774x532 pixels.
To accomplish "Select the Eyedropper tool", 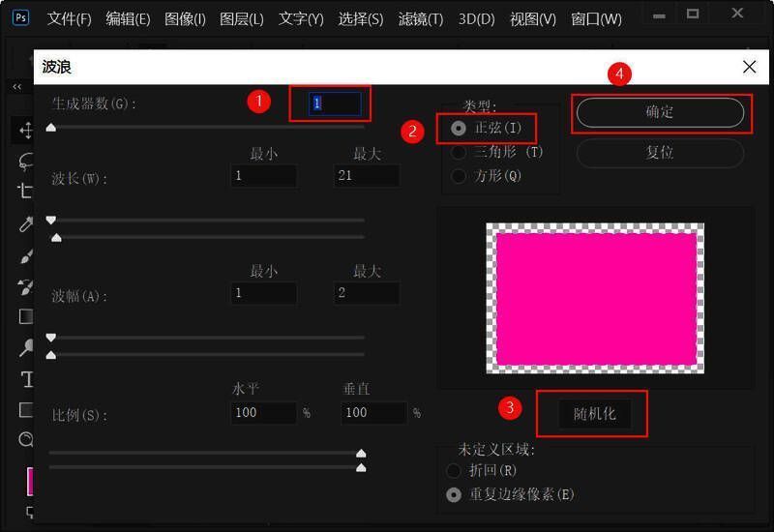I will point(26,224).
